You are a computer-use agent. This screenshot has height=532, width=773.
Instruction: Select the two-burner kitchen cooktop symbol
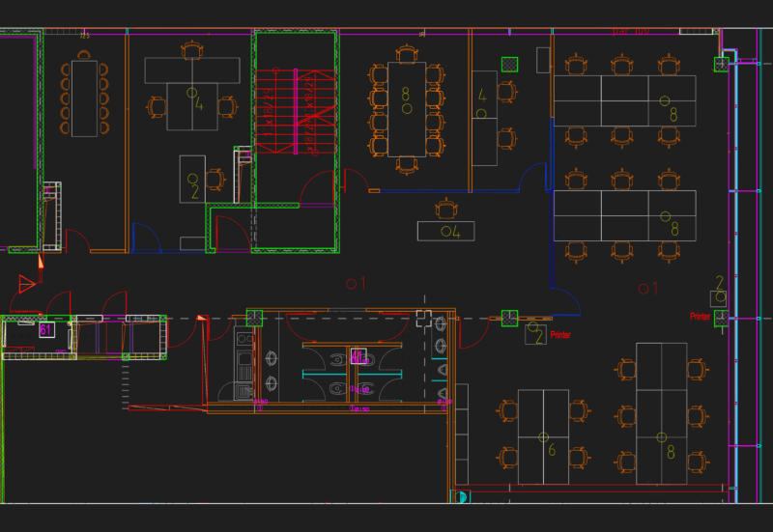[244, 339]
